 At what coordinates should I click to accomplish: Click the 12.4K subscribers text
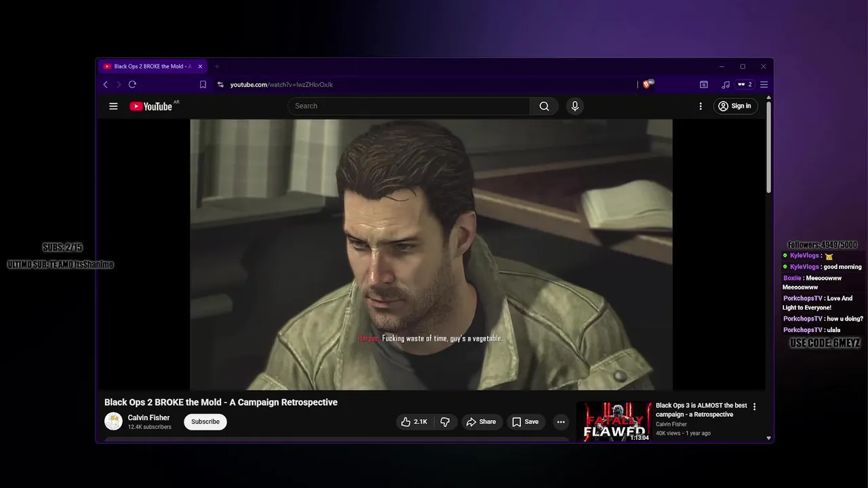click(149, 427)
